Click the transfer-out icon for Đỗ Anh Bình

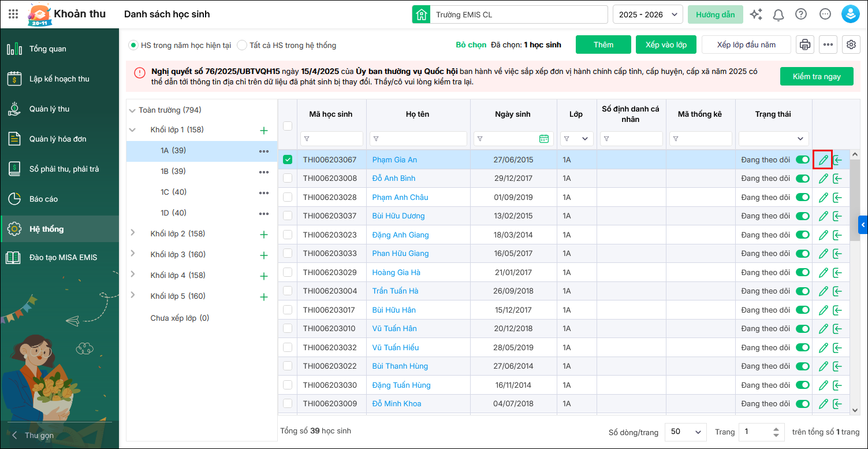point(837,179)
